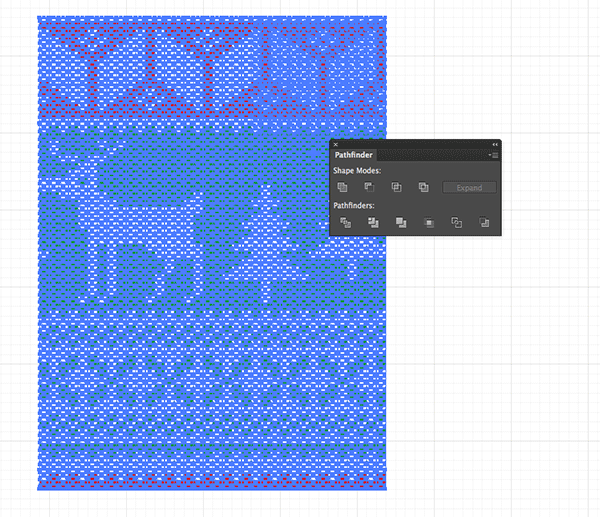The height and width of the screenshot is (517, 600).
Task: Click the Outline pathfinder icon
Action: [457, 222]
